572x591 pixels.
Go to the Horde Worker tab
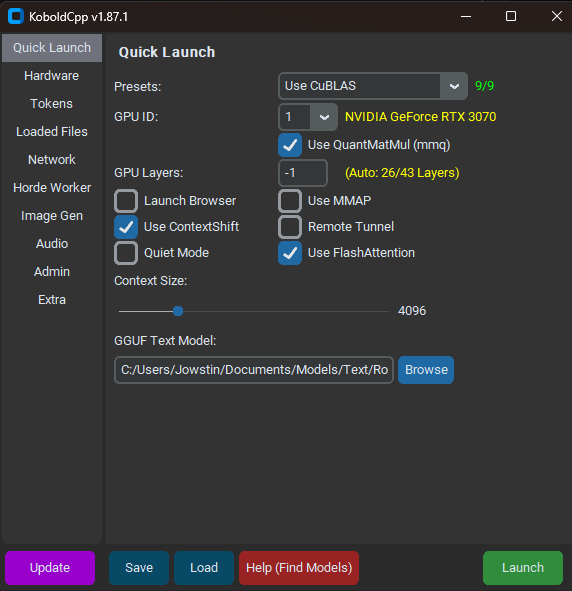(52, 188)
